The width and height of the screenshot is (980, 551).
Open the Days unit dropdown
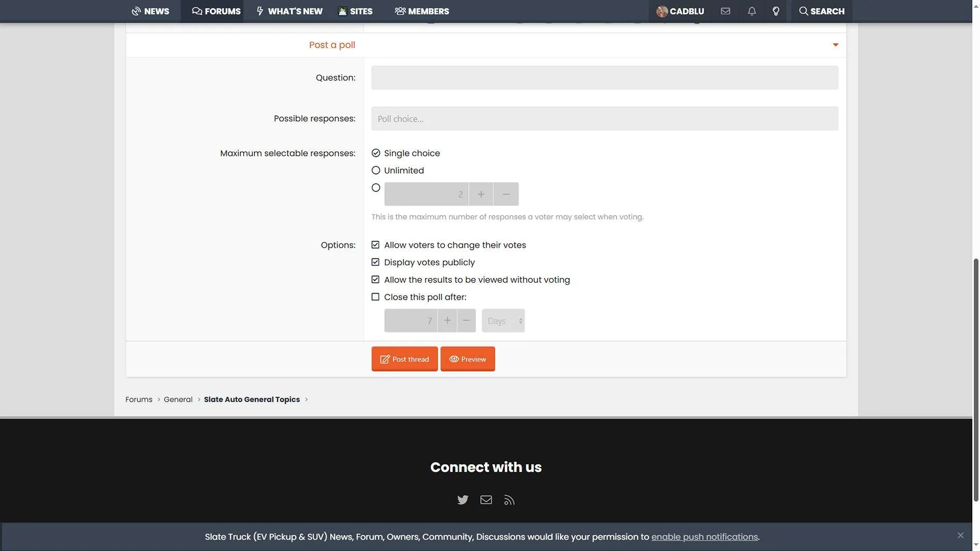coord(503,321)
